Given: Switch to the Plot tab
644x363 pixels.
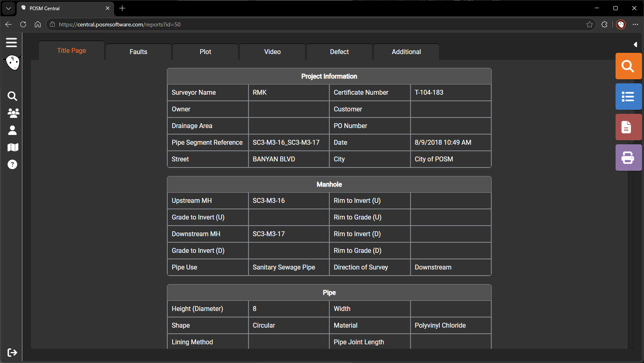Looking at the screenshot, I should [x=205, y=52].
